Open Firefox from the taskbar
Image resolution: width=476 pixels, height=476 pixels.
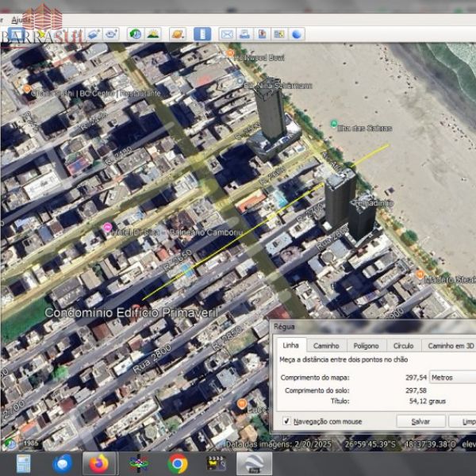(99, 463)
